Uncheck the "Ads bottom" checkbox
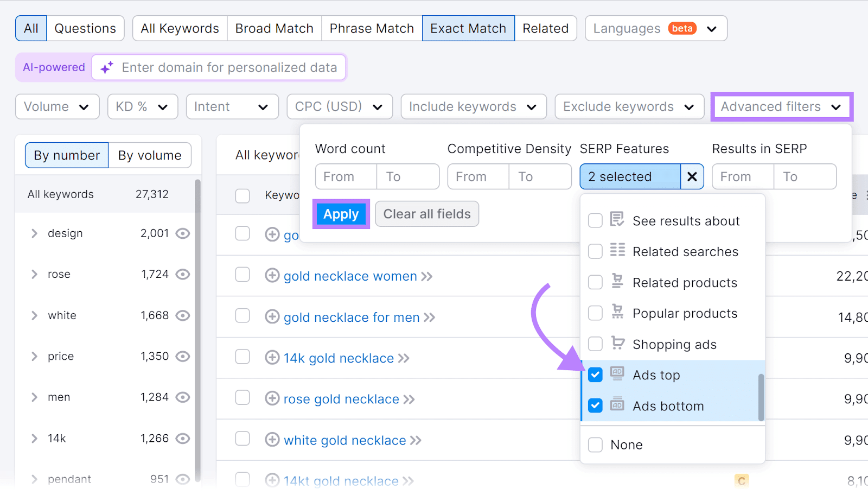Image resolution: width=868 pixels, height=495 pixels. click(595, 405)
